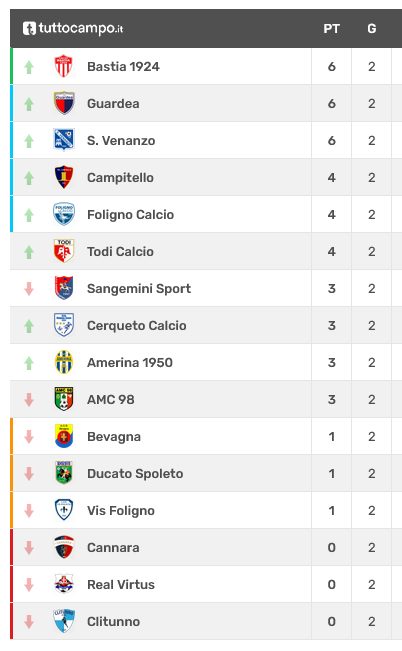Click the G column header
The height and width of the screenshot is (651, 402).
(372, 29)
